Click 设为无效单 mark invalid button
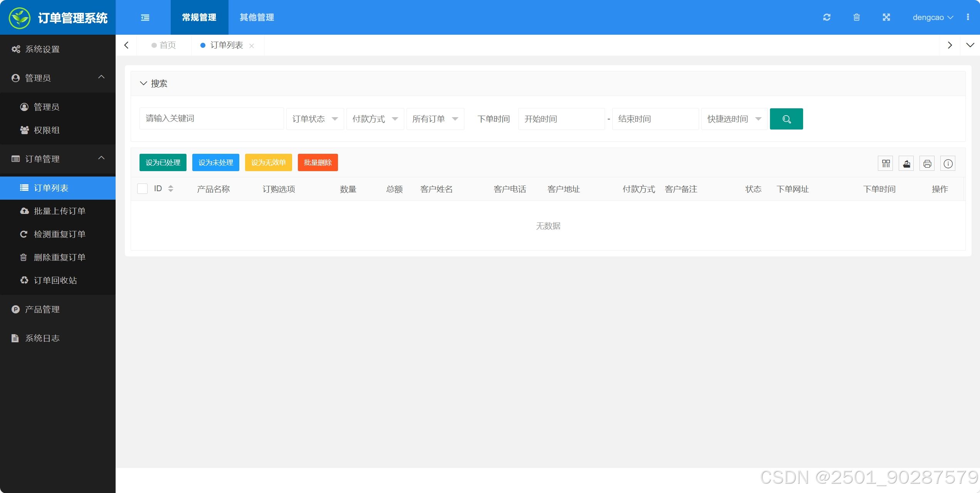The height and width of the screenshot is (493, 980). pos(269,163)
